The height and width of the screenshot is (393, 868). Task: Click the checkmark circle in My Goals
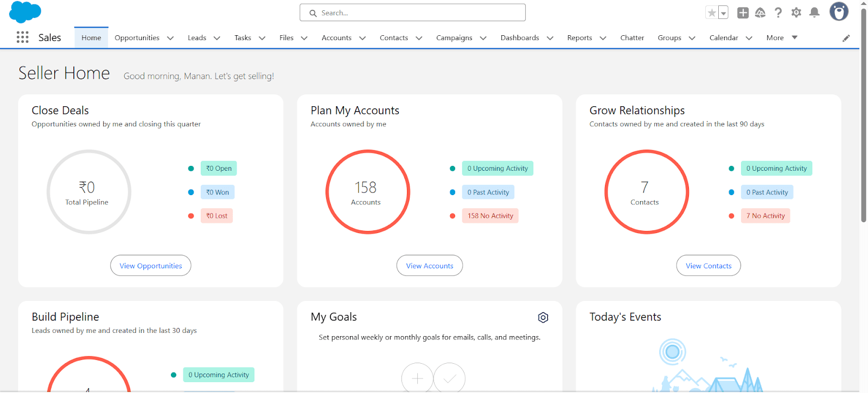coord(450,378)
